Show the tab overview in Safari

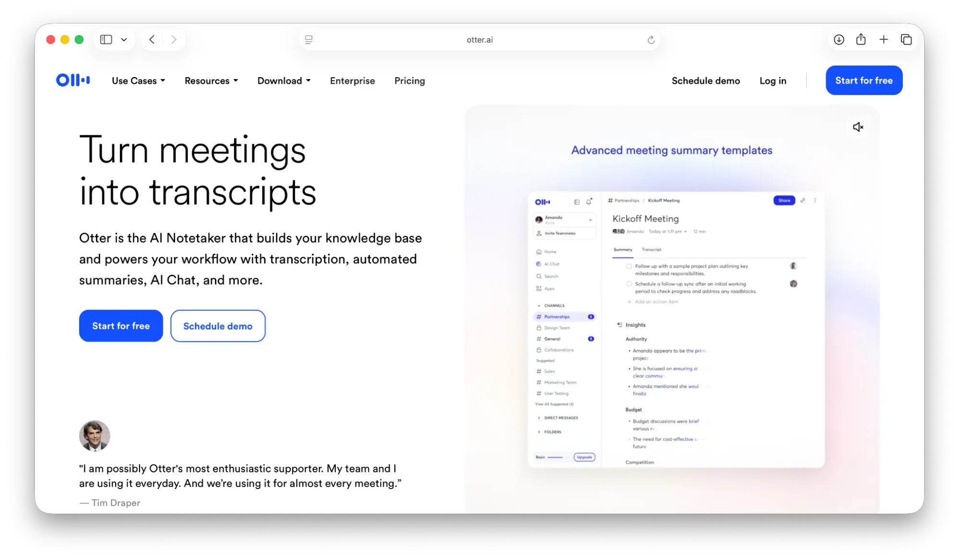pos(906,39)
